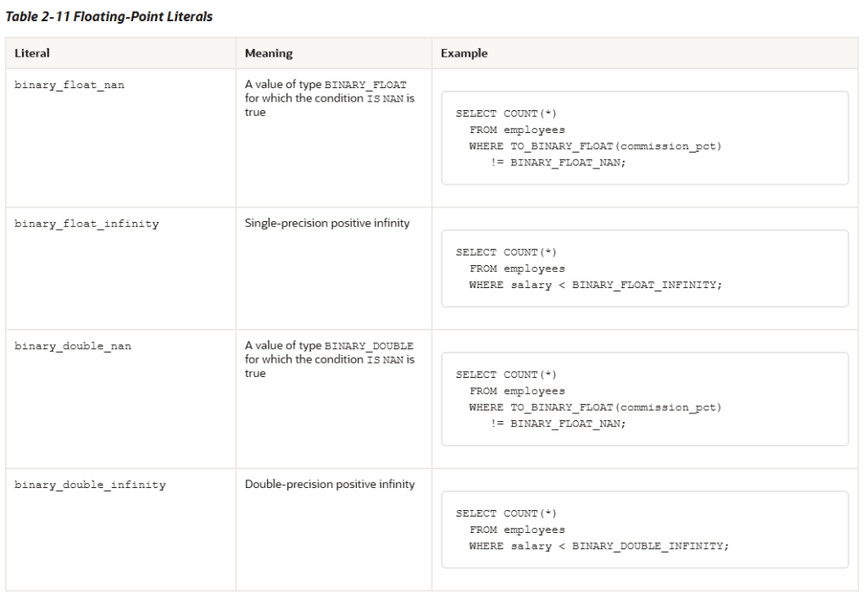Click "WHERE salary < BINARY_FLOAT_INFINITY;" code line
Screen dimensions: 868x599
tap(596, 286)
